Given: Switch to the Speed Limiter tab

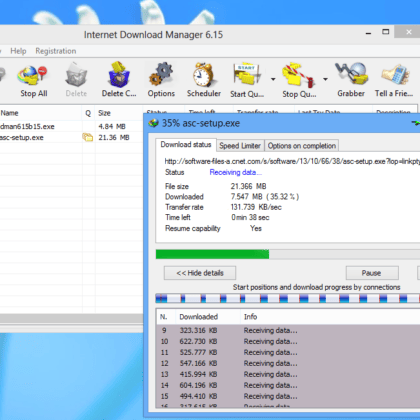Looking at the screenshot, I should pos(240,146).
